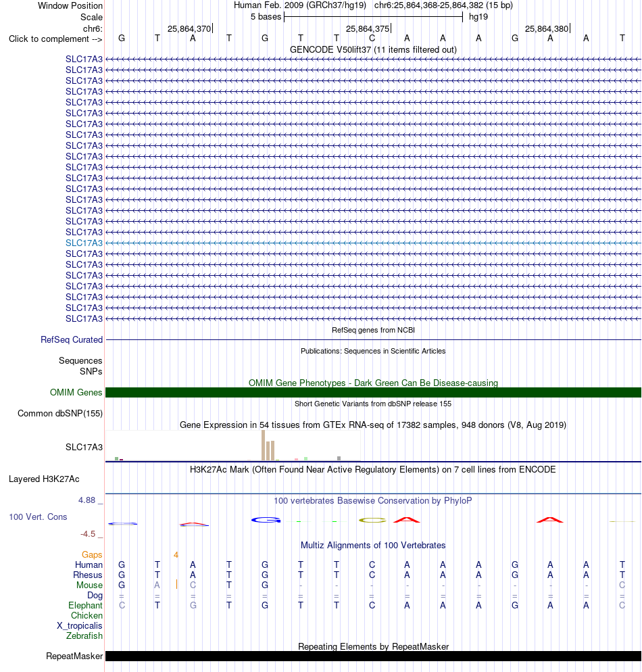Click 'Human Feb. 2009 (GRCh37/hg19)' assembly text
This screenshot has height=672, width=642.
(x=300, y=5)
